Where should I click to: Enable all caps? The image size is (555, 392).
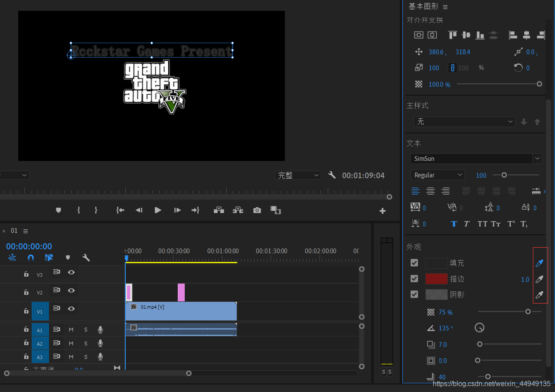pyautogui.click(x=482, y=224)
